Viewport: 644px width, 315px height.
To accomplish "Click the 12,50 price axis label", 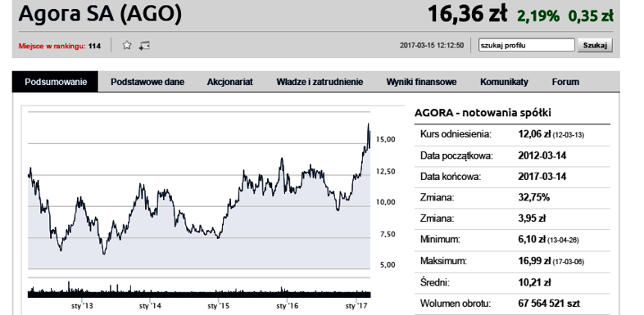I will [x=385, y=171].
